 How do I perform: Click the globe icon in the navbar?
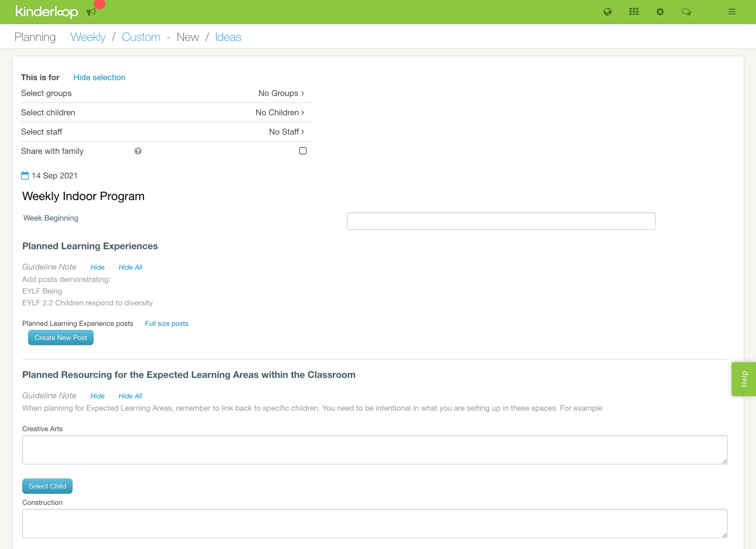(608, 12)
